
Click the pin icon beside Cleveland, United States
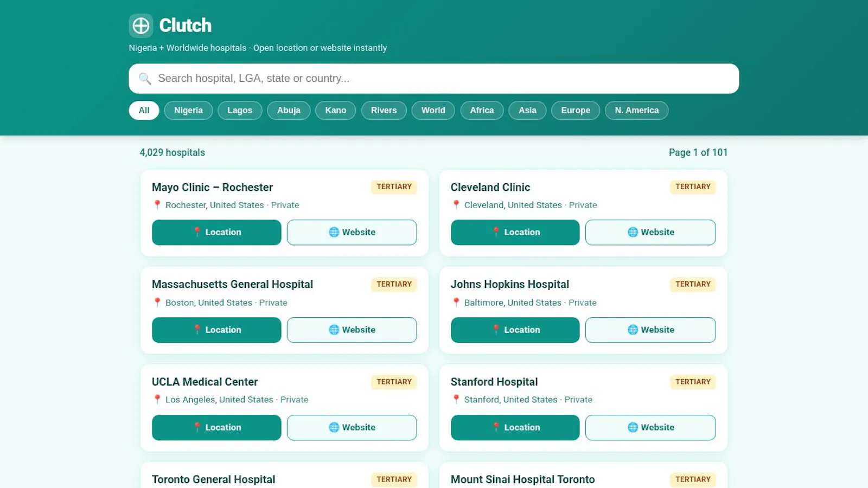[x=456, y=205]
